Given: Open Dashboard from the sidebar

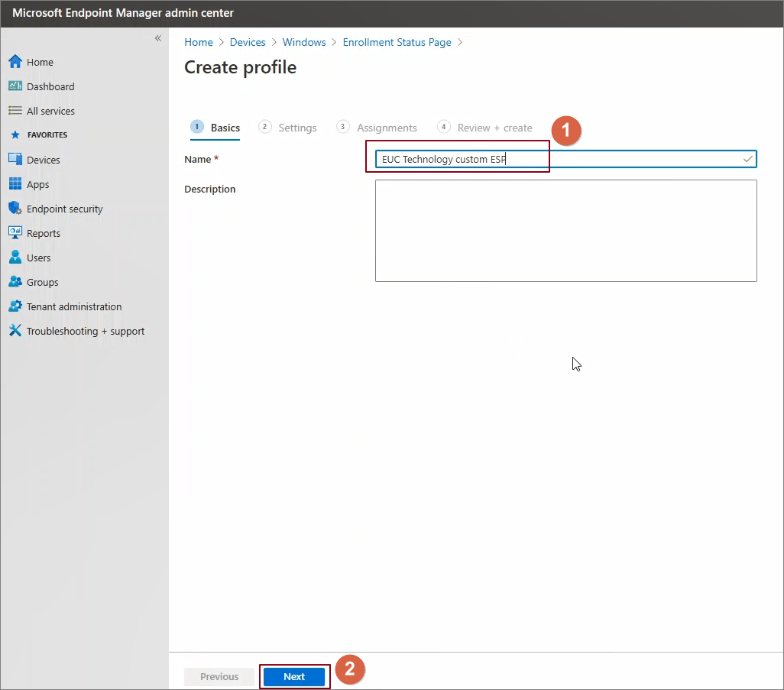Looking at the screenshot, I should tap(50, 86).
